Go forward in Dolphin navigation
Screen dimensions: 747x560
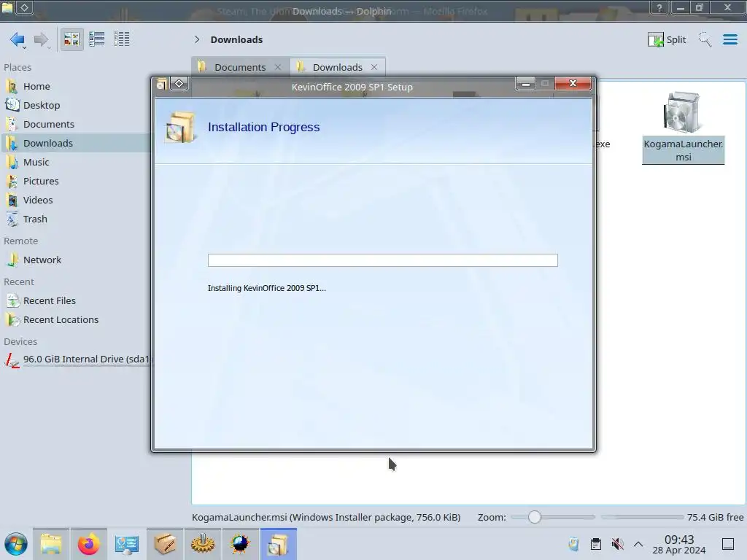tap(42, 39)
